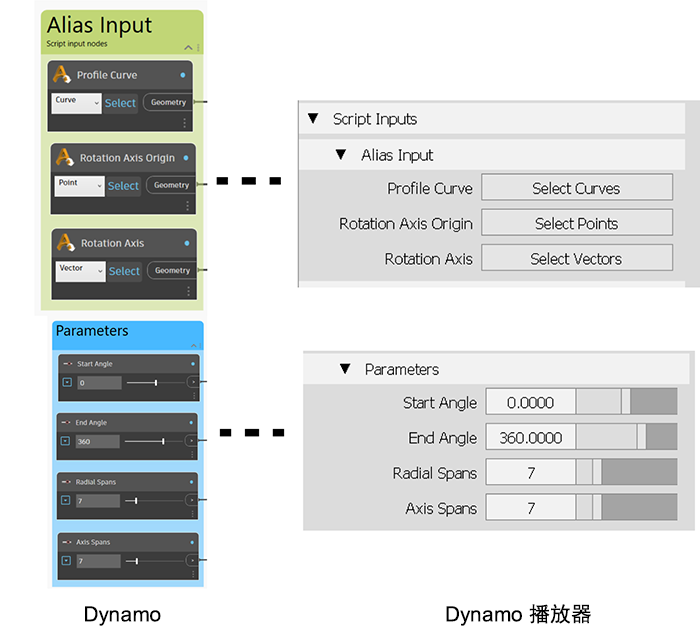This screenshot has width=700, height=628.
Task: Click the Geometry output port on Rotation Axis Origin
Action: pos(171,185)
